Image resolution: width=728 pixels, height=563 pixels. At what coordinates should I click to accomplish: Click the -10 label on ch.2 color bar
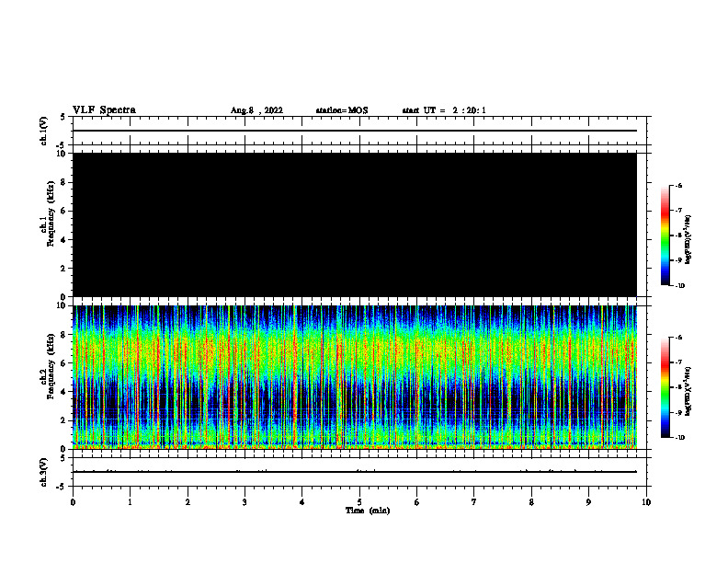pyautogui.click(x=680, y=438)
